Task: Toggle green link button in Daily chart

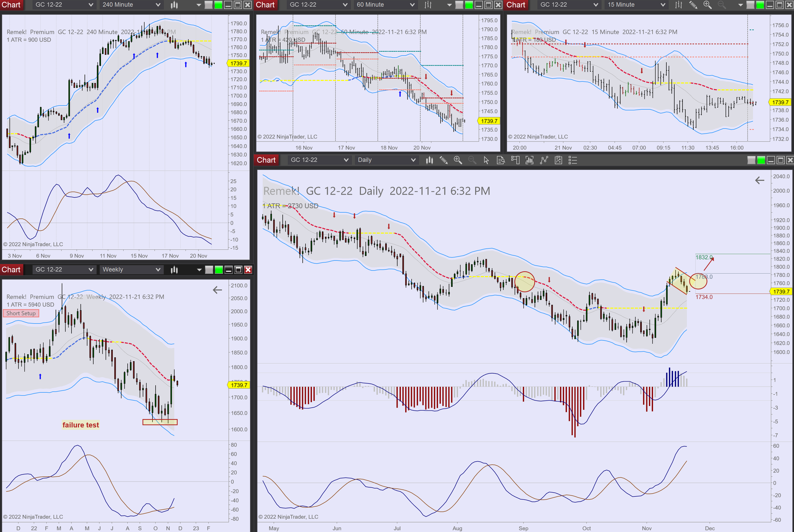Action: (761, 160)
